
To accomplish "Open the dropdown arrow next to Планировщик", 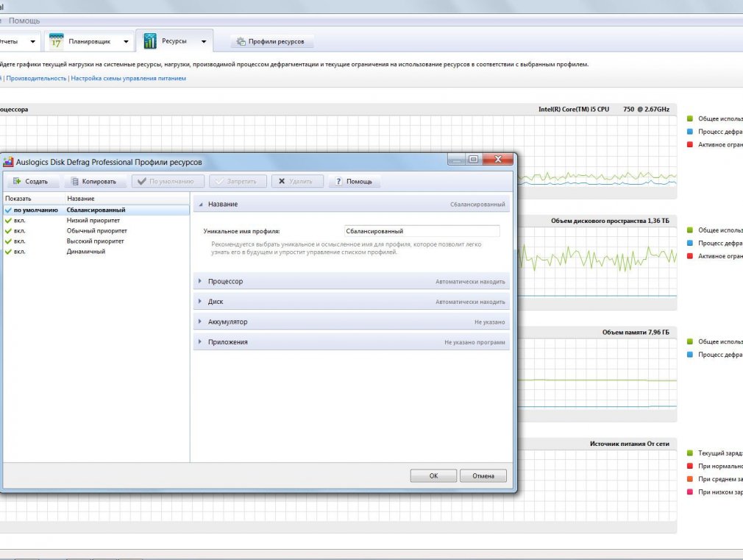I will point(126,42).
